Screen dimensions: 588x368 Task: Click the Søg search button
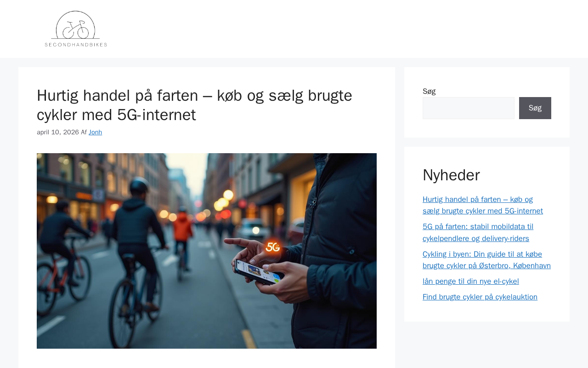535,108
